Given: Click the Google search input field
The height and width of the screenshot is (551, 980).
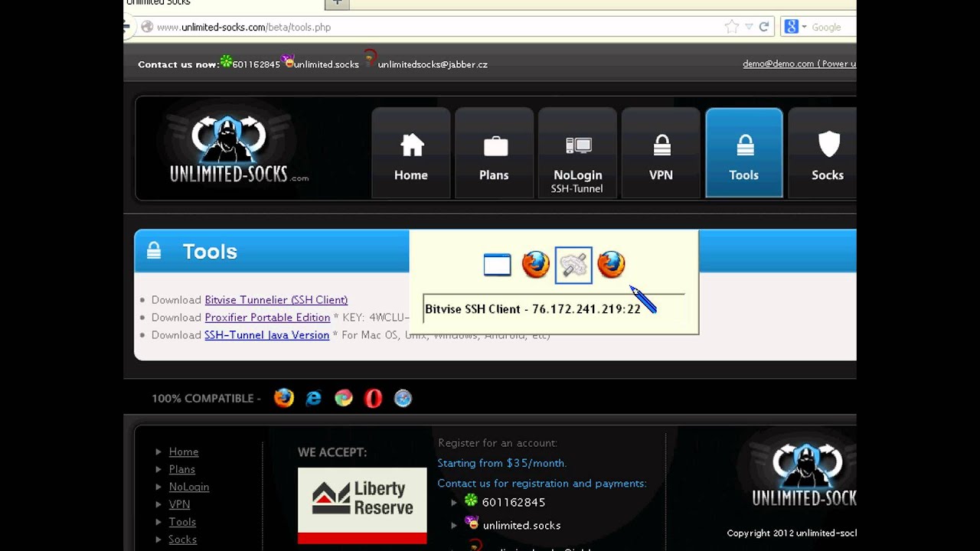Looking at the screenshot, I should pyautogui.click(x=833, y=27).
